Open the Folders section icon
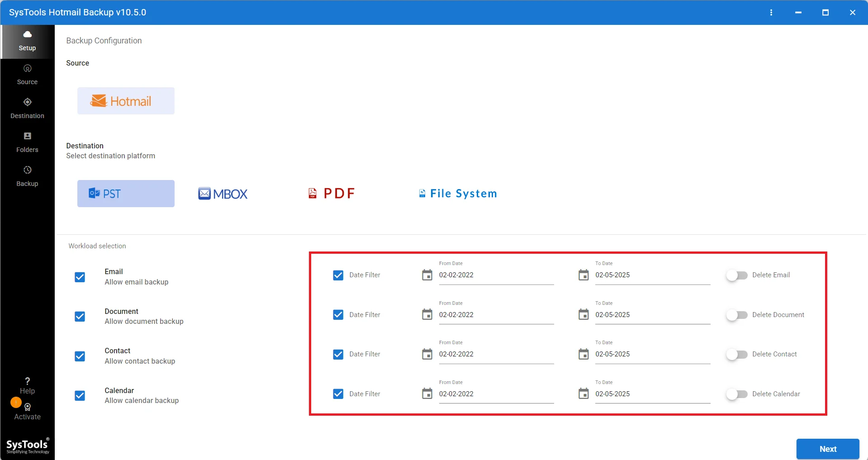This screenshot has width=868, height=460. (x=27, y=136)
